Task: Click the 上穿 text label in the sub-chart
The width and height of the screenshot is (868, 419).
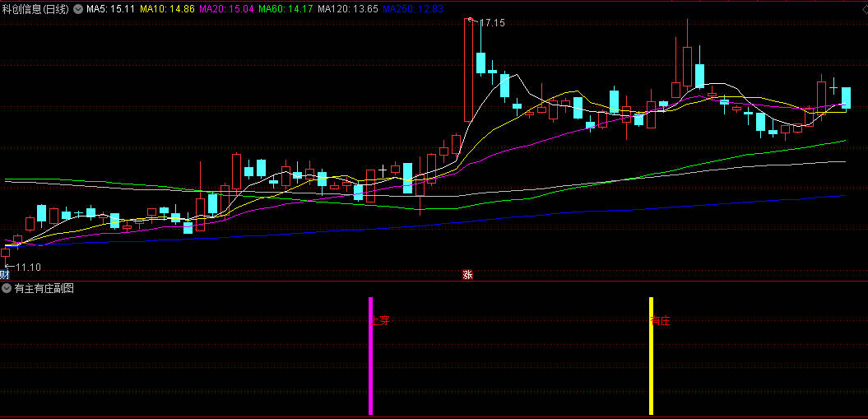Action: 380,320
